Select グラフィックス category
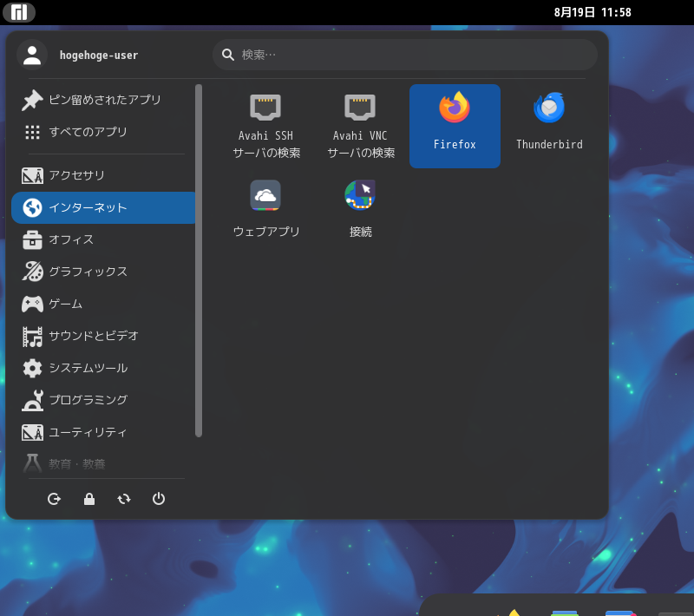 click(x=103, y=272)
